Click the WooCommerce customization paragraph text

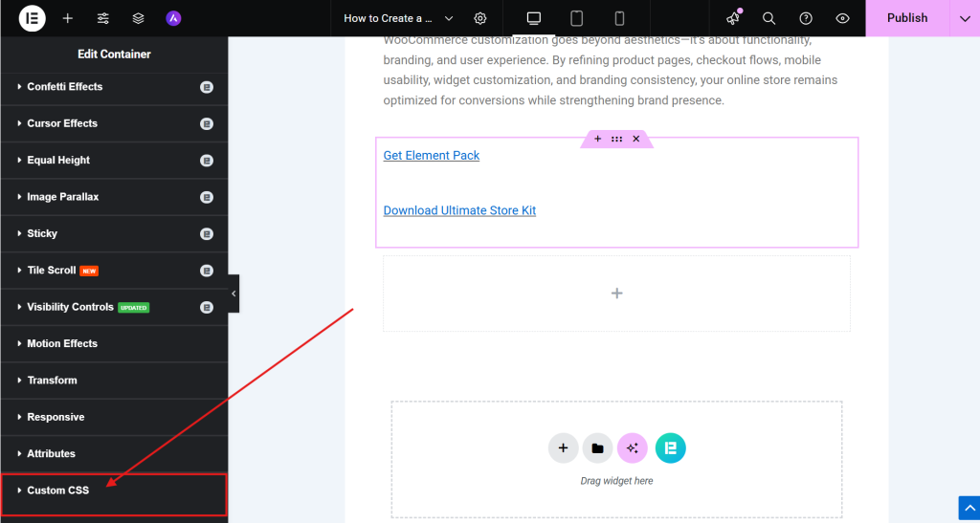click(610, 71)
